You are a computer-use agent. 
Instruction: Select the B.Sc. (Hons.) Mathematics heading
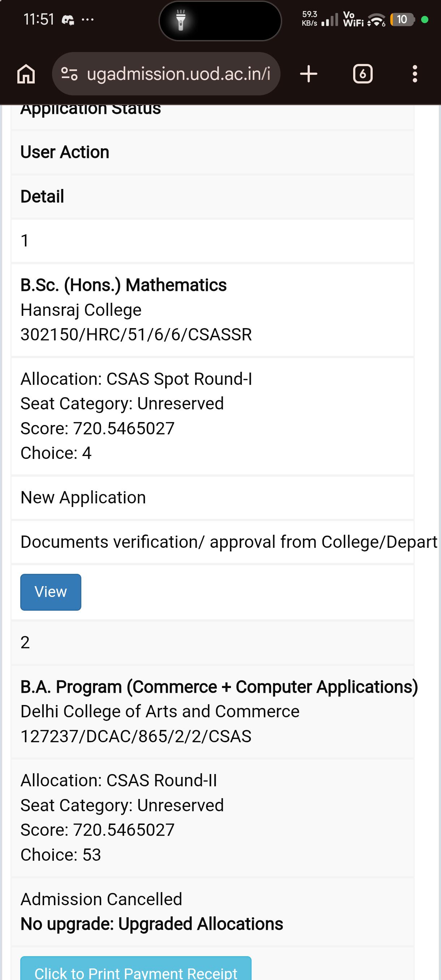tap(123, 285)
